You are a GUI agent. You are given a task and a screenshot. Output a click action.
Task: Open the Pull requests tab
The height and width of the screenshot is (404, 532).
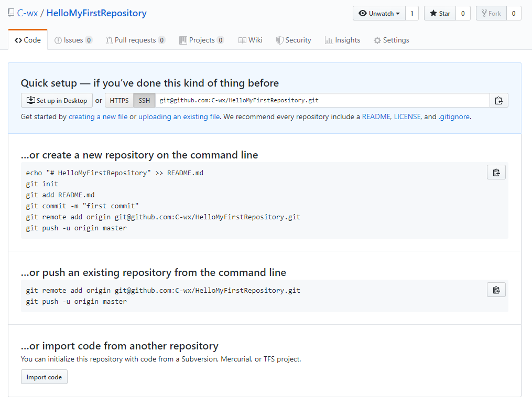(135, 40)
